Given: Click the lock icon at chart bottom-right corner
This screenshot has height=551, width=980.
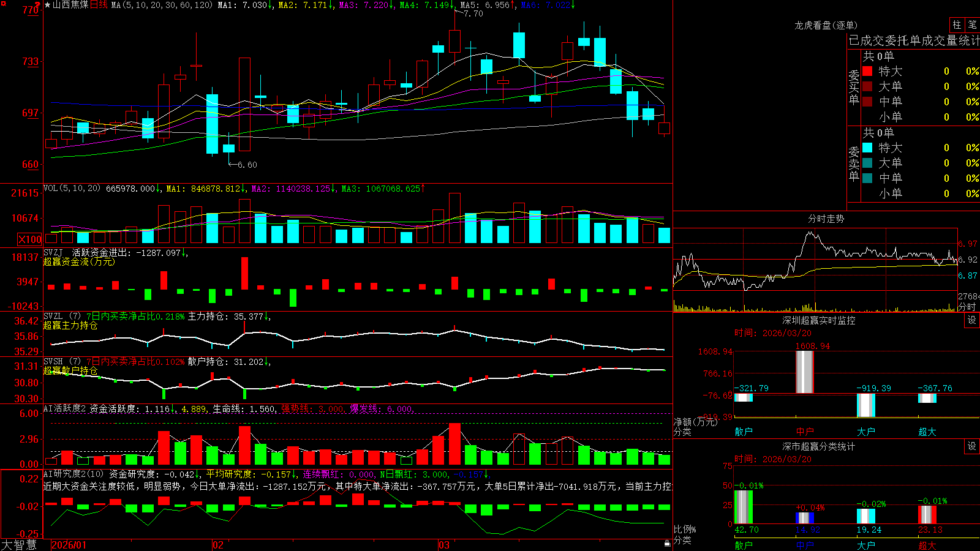Looking at the screenshot, I should click(667, 543).
